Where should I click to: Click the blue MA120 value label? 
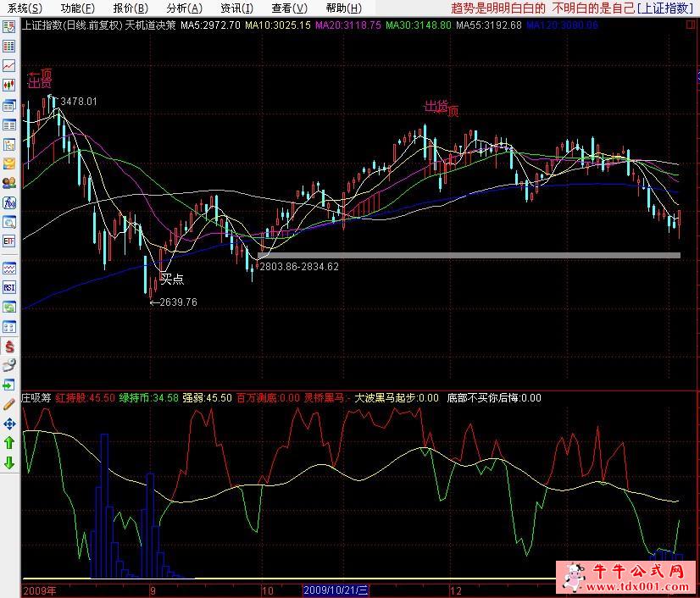point(562,25)
